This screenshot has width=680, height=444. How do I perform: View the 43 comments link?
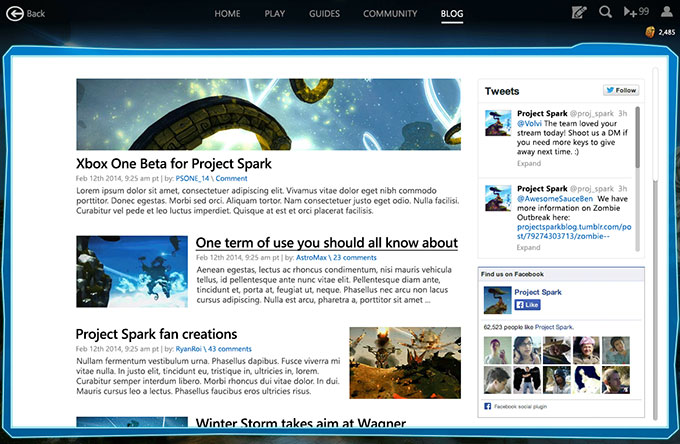tap(230, 349)
